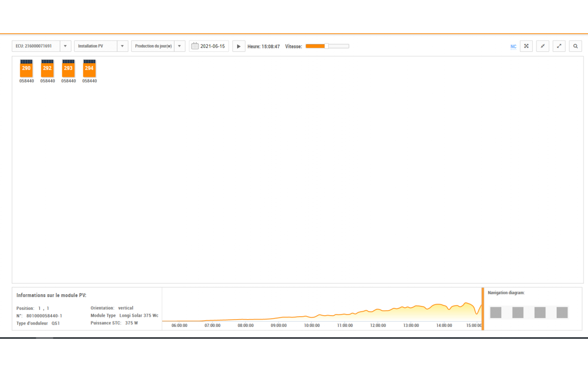The image size is (588, 372).
Task: Select solar panel showing 293
Action: pyautogui.click(x=68, y=68)
